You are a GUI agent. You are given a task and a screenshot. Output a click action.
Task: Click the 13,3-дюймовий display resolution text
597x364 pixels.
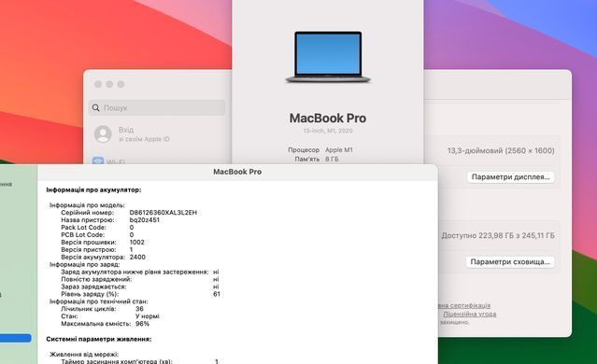coord(501,150)
